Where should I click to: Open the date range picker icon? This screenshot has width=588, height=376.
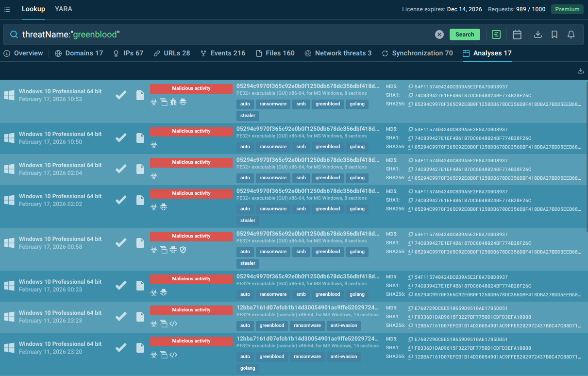pos(517,34)
